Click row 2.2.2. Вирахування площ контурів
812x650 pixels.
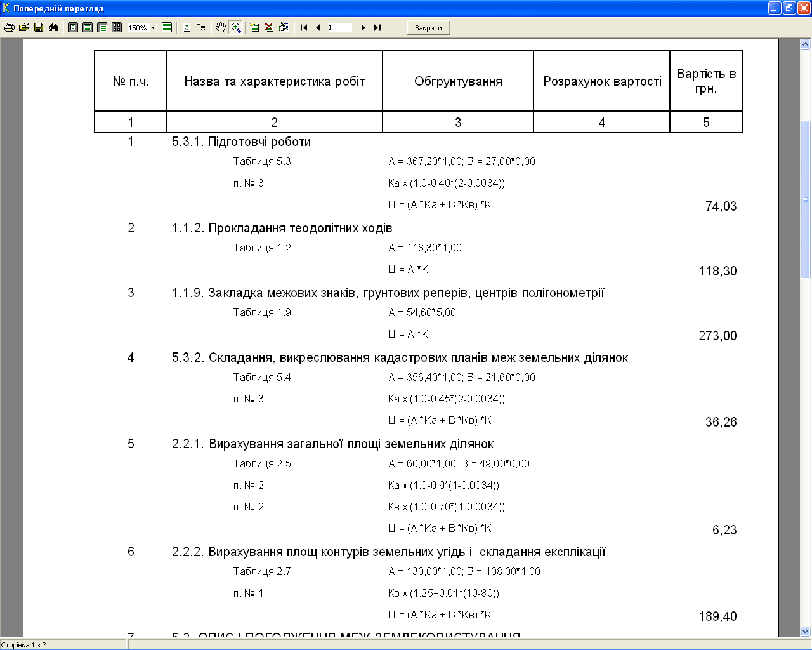(388, 552)
